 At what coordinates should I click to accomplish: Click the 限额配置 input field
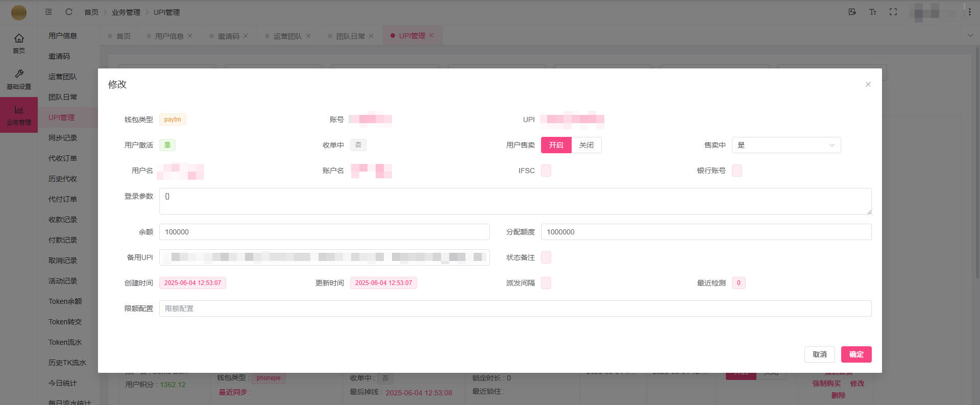pos(515,308)
